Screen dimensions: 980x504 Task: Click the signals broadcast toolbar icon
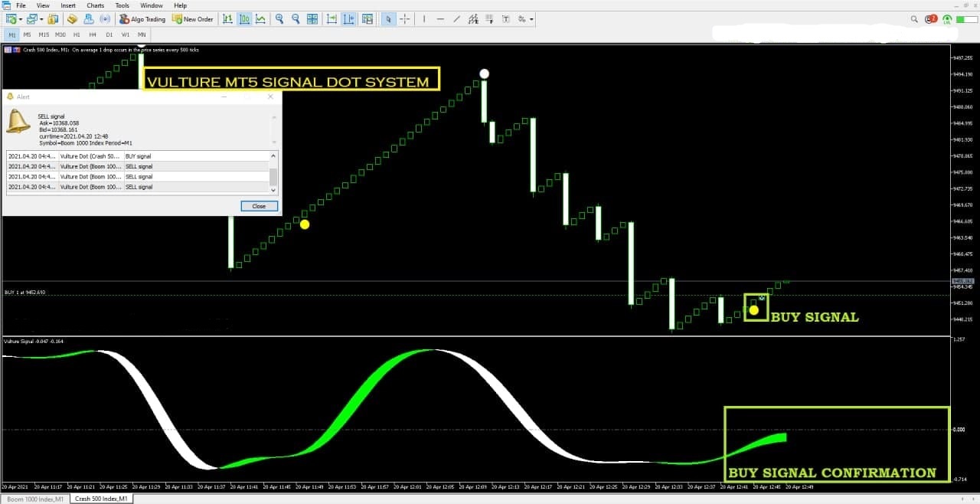(x=105, y=18)
